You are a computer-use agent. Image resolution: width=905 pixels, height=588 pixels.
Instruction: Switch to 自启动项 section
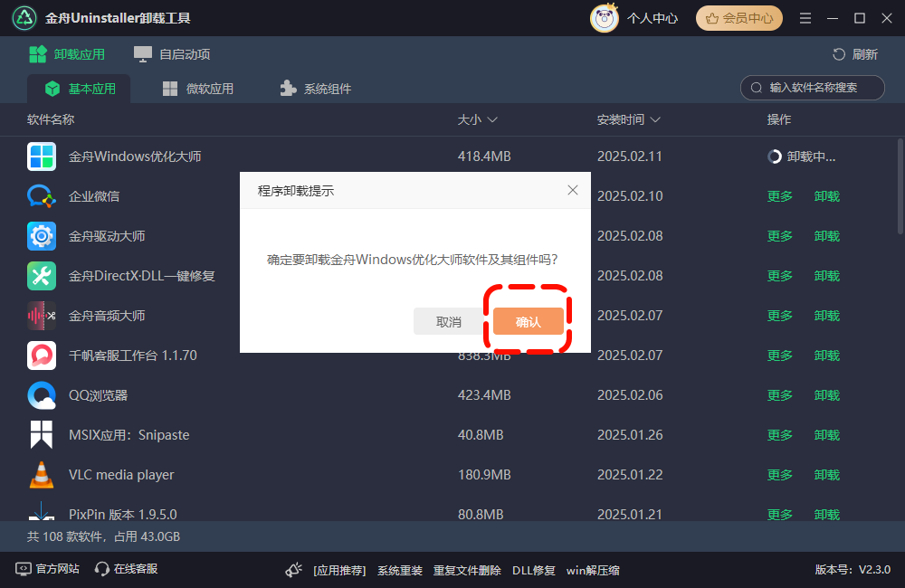coord(172,54)
